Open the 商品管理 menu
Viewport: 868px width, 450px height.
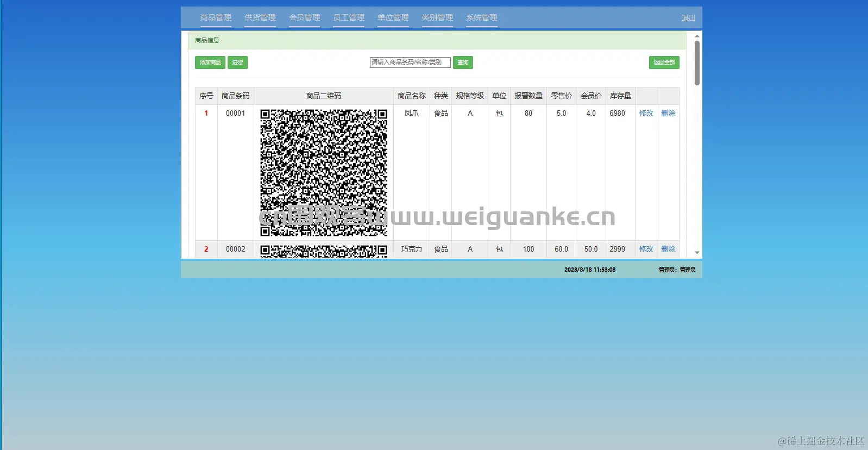click(216, 17)
